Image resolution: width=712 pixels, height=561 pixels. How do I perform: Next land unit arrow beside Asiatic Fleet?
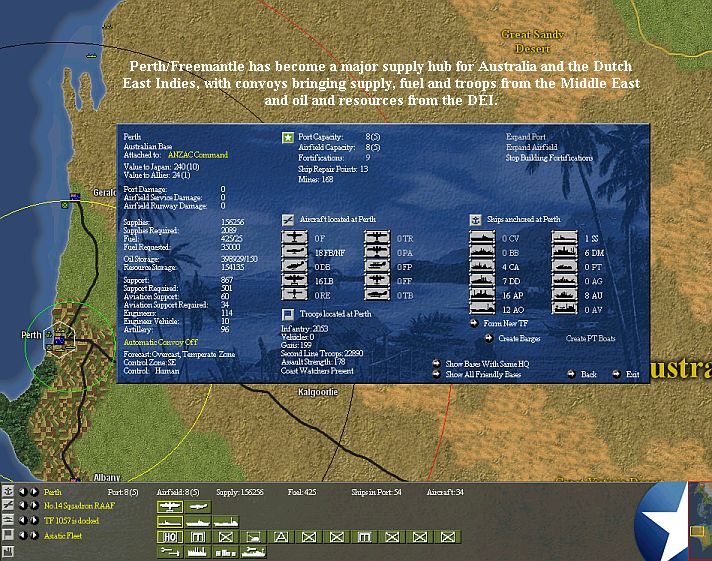(34, 535)
